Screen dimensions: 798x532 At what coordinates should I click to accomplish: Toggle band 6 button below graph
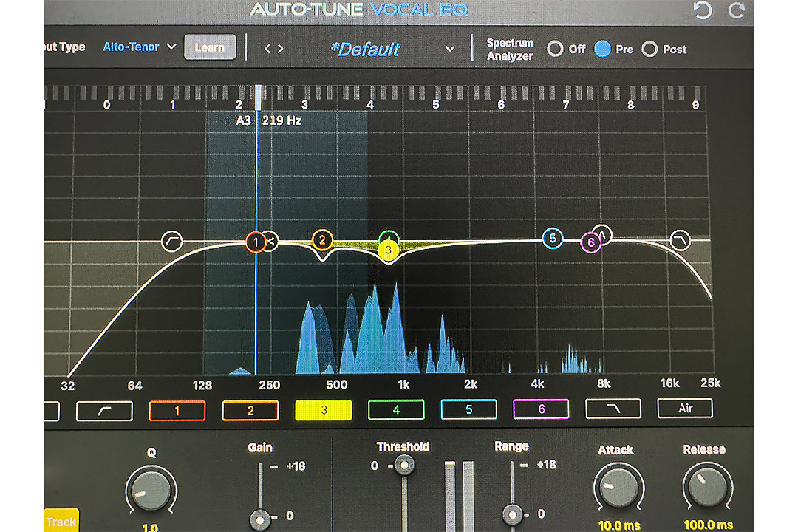coord(542,409)
